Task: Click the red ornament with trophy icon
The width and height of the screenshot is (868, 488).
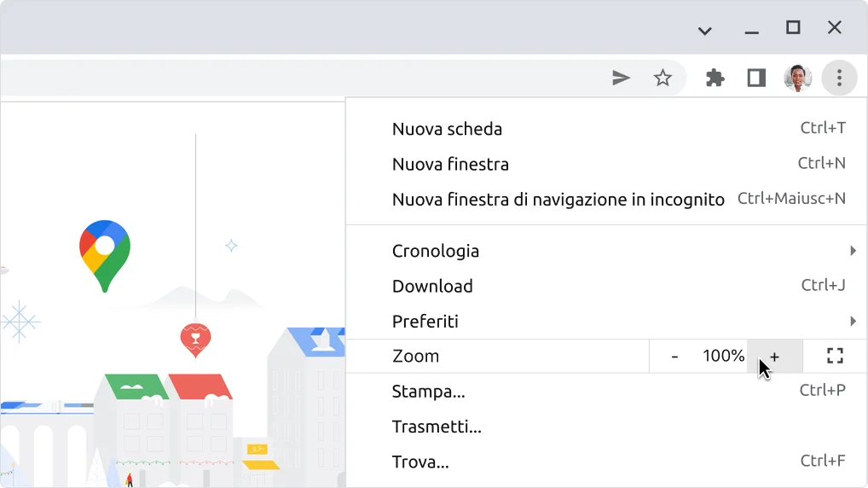Action: (x=195, y=340)
